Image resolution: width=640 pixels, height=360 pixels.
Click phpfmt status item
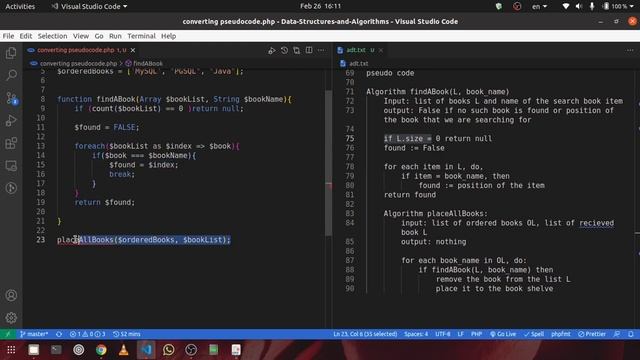point(561,334)
